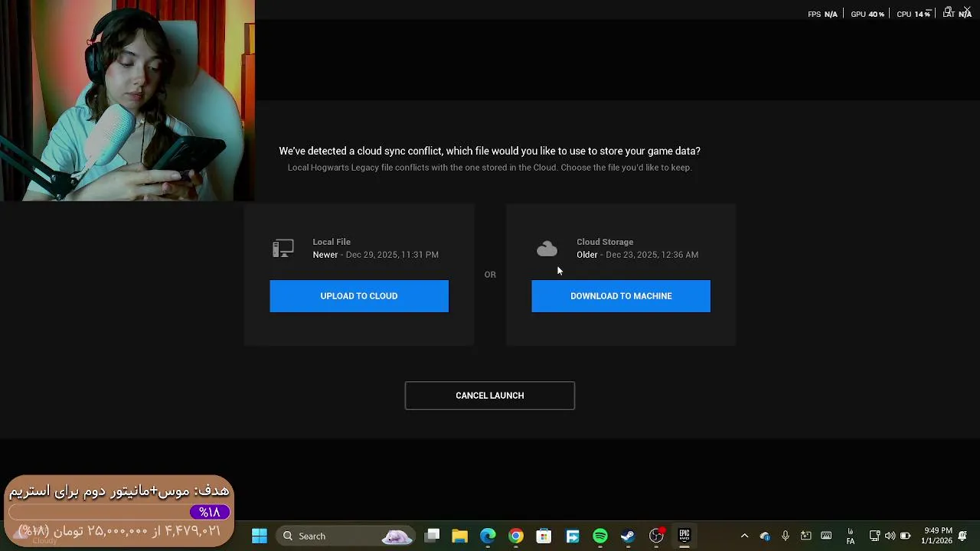The height and width of the screenshot is (551, 980).
Task: Click the OneDrive tray icon
Action: point(765,536)
